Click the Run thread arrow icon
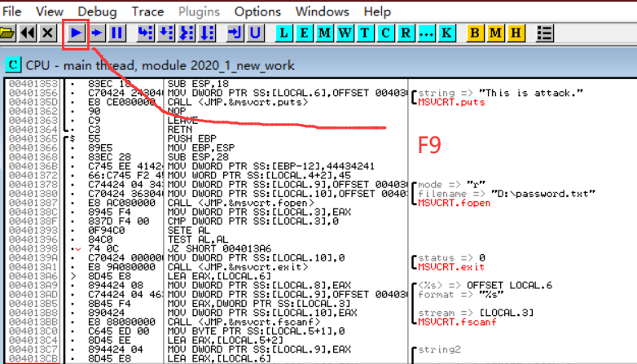 pyautogui.click(x=96, y=33)
